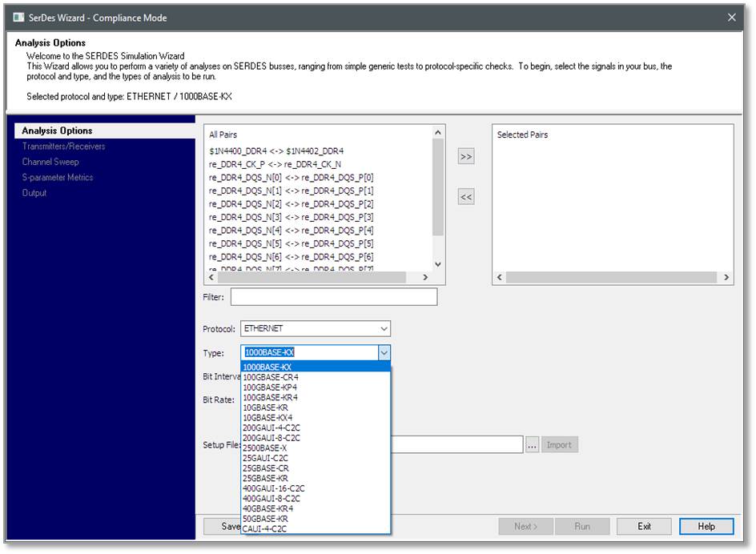Screen dimensions: 756x554
Task: Choose 25GBASE-KR from the Type list
Action: click(x=316, y=478)
